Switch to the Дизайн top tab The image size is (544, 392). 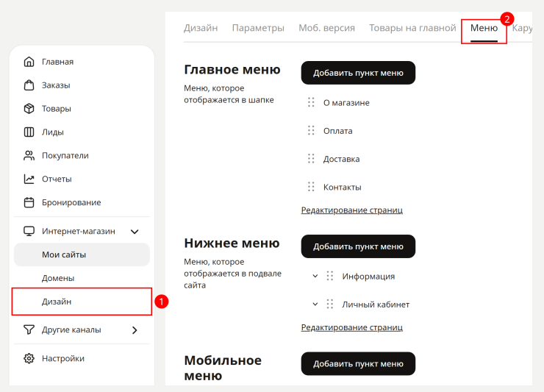201,28
